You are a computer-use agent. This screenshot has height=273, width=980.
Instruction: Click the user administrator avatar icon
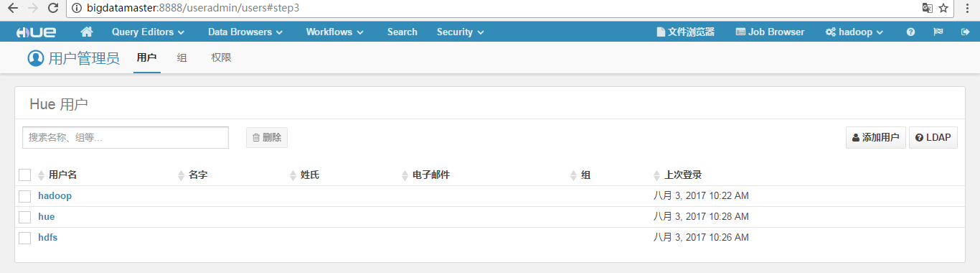pos(36,58)
